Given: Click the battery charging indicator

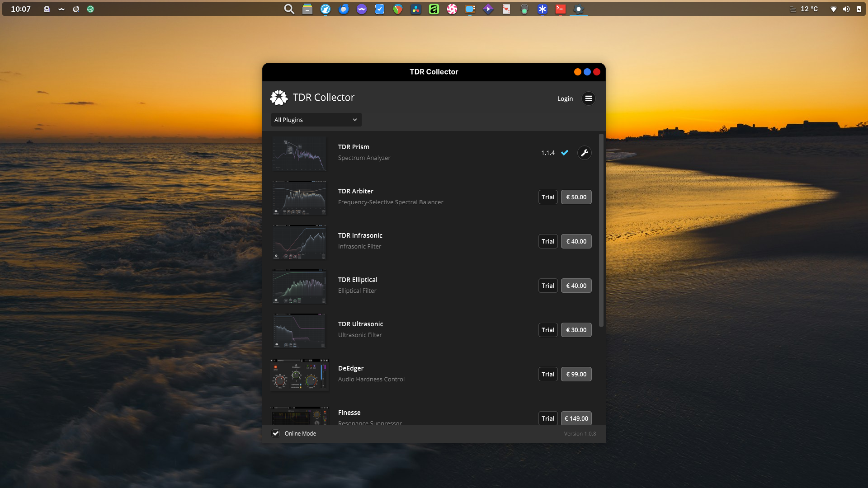Looking at the screenshot, I should pyautogui.click(x=859, y=9).
